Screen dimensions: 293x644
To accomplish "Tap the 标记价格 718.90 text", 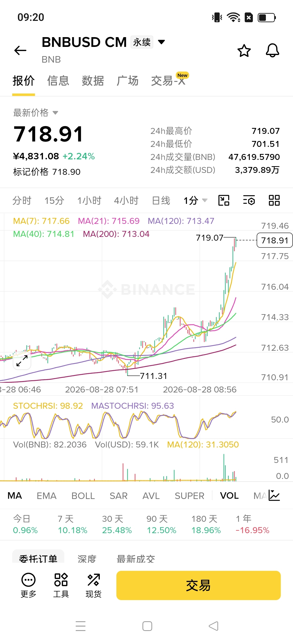I will pyautogui.click(x=47, y=172).
